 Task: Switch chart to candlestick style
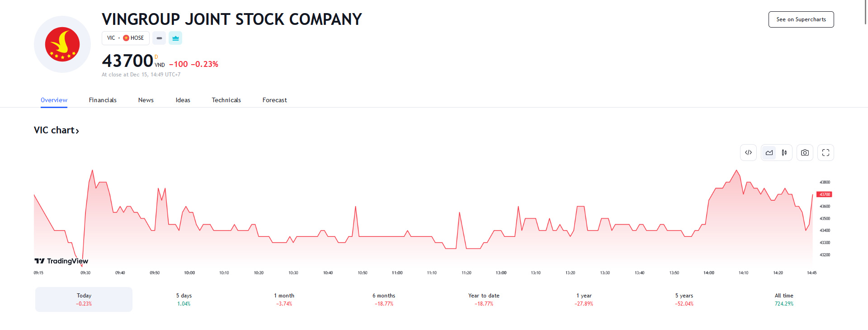pos(784,153)
